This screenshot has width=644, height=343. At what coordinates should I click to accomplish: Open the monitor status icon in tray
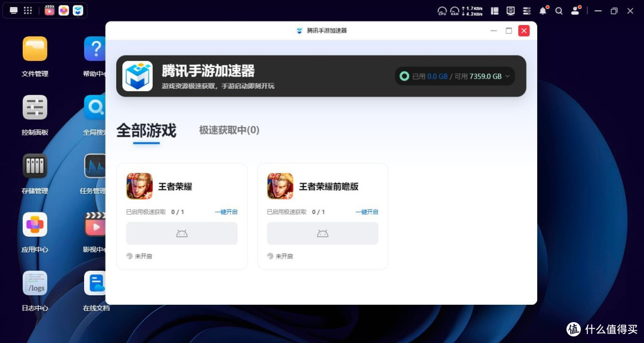click(x=510, y=11)
